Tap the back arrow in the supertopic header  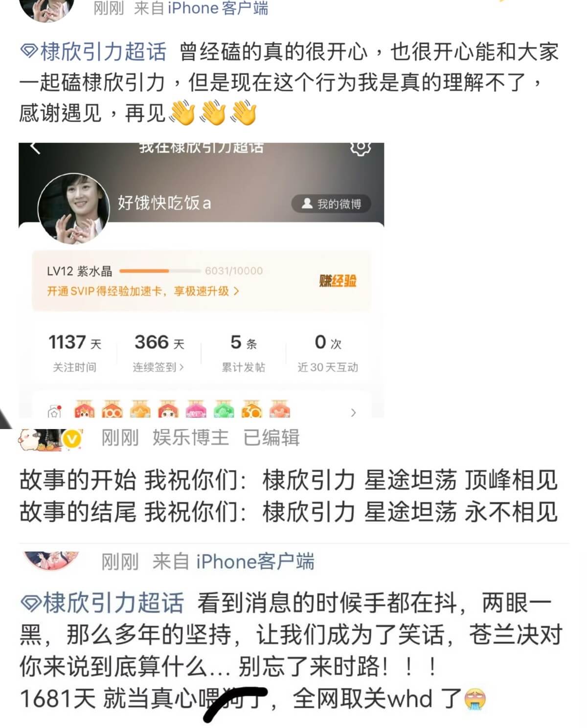coord(35,147)
